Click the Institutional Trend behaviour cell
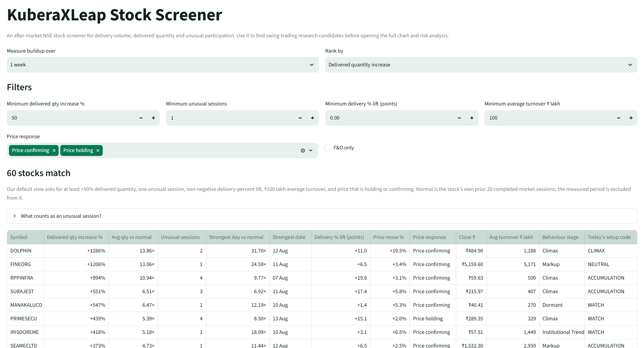Image resolution: width=644 pixels, height=348 pixels. point(562,332)
